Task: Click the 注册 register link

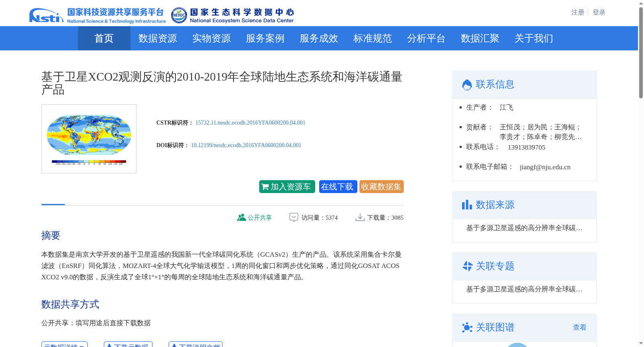Action: pos(578,12)
